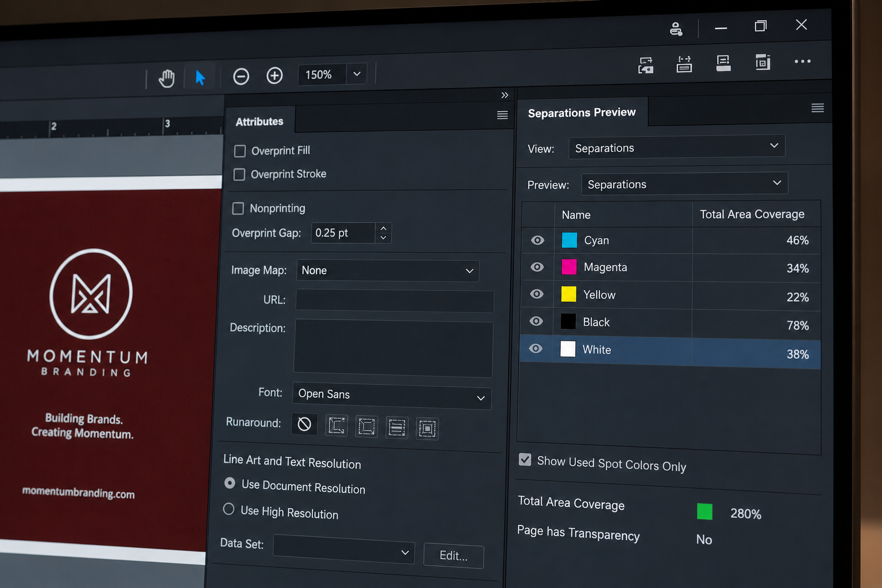The height and width of the screenshot is (588, 882).
Task: Open the user account icon
Action: click(676, 29)
